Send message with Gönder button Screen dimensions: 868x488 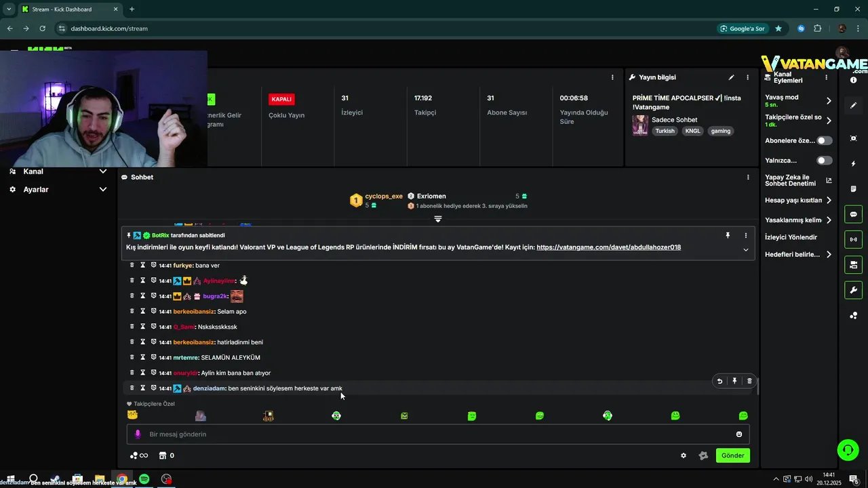(733, 455)
